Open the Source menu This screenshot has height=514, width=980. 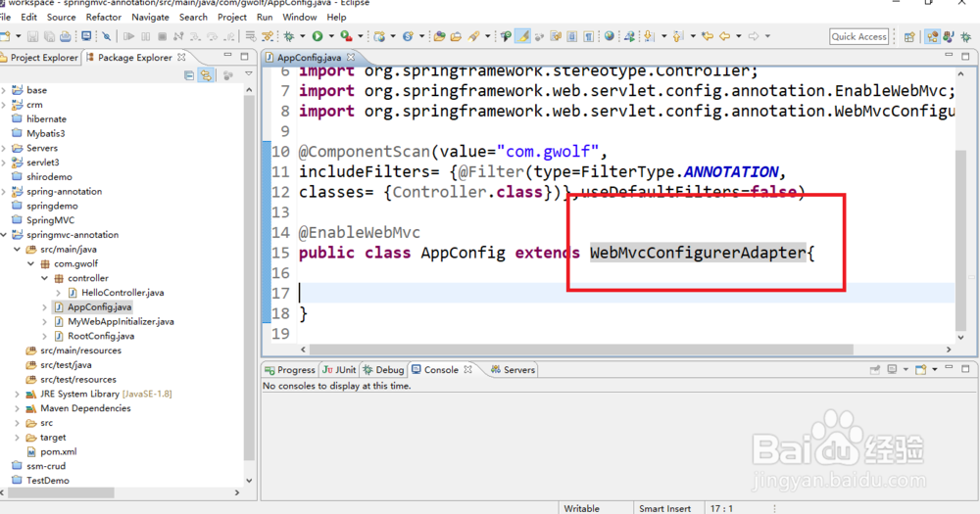pyautogui.click(x=61, y=17)
